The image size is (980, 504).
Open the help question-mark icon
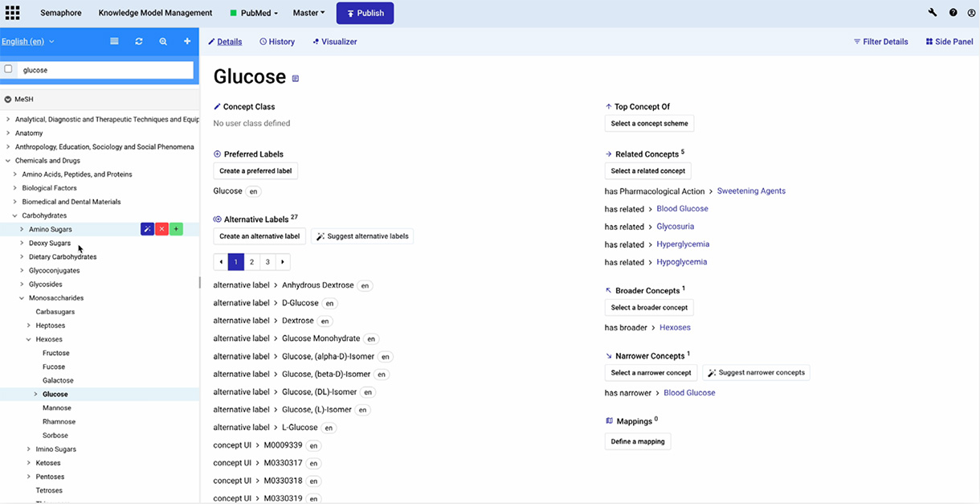pyautogui.click(x=953, y=12)
